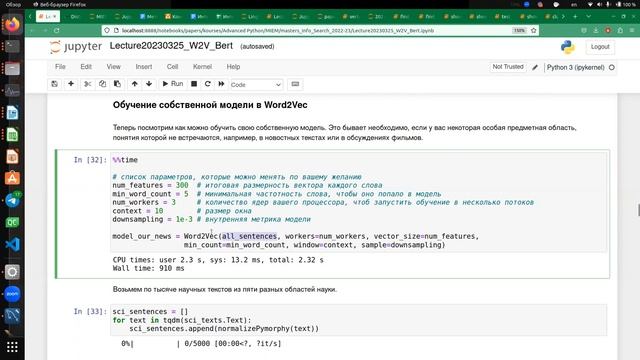
Task: Copy selected cells in Jupyter toolbar
Action: (x=102, y=84)
